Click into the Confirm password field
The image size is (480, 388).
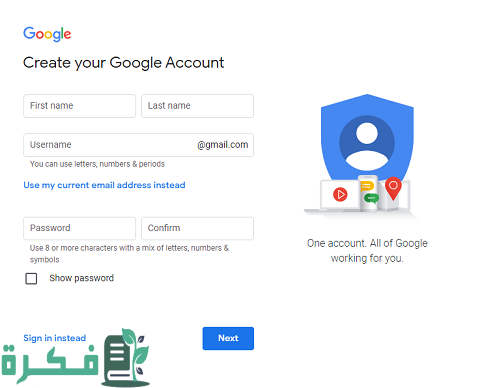coord(197,228)
